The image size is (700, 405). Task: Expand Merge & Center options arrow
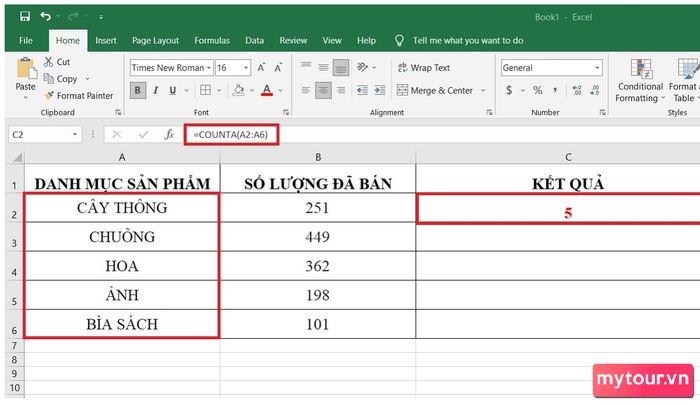[483, 91]
